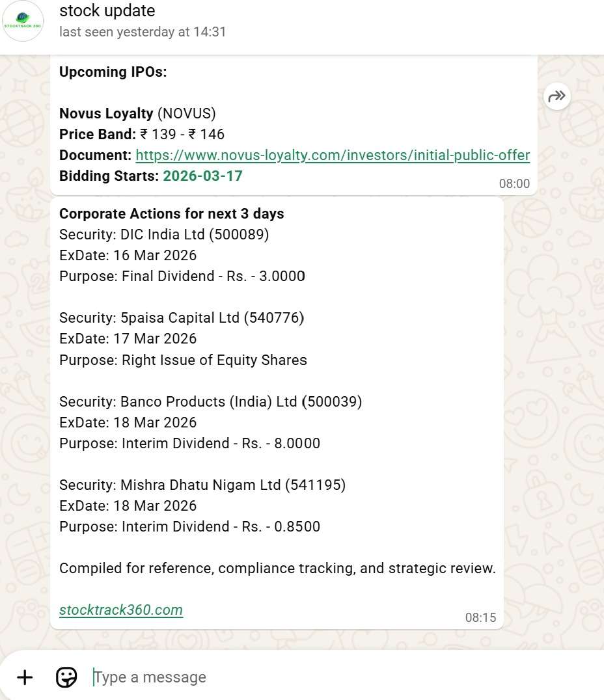Click the "Upcoming IPOs:" heading
The image size is (604, 700).
coord(113,72)
